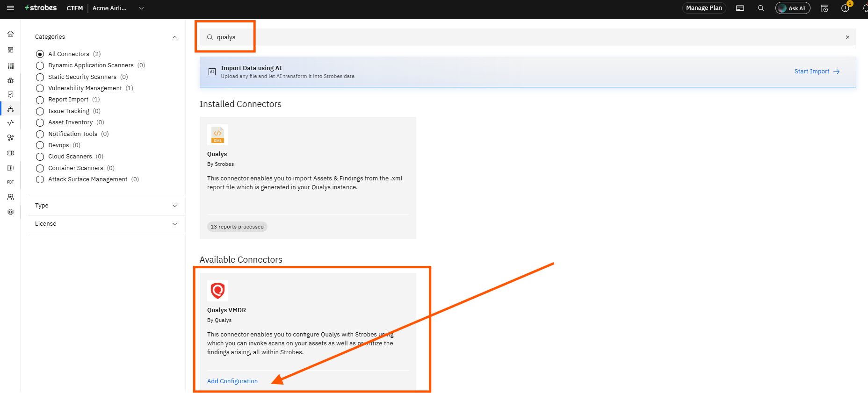Open the activity pulse icon in the sidebar

(10, 123)
